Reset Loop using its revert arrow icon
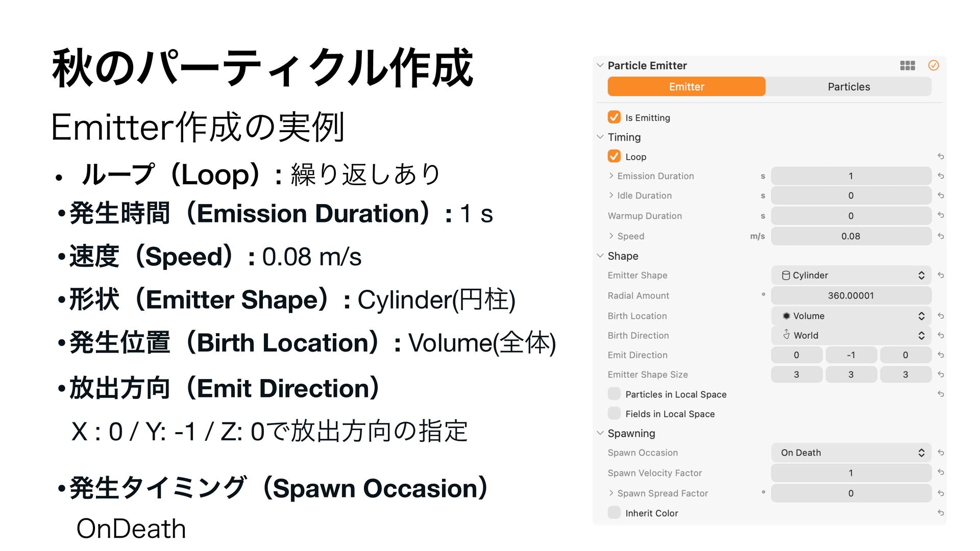 click(941, 157)
